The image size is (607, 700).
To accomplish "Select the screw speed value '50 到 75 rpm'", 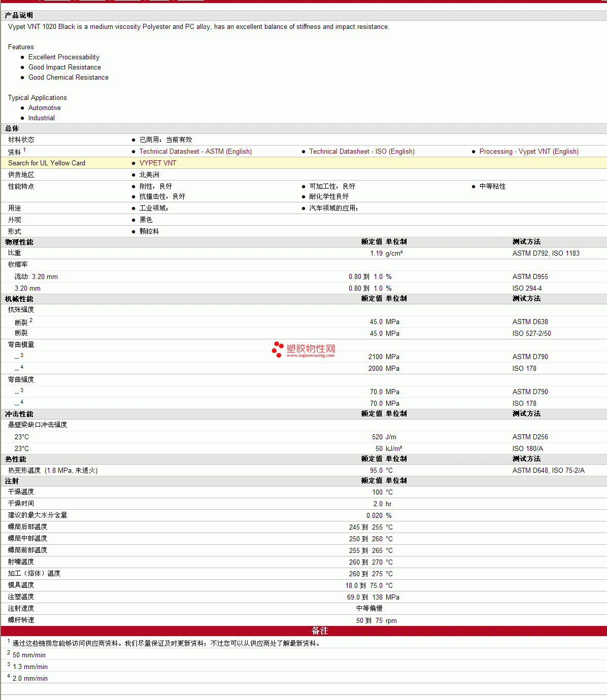I will coord(377,620).
